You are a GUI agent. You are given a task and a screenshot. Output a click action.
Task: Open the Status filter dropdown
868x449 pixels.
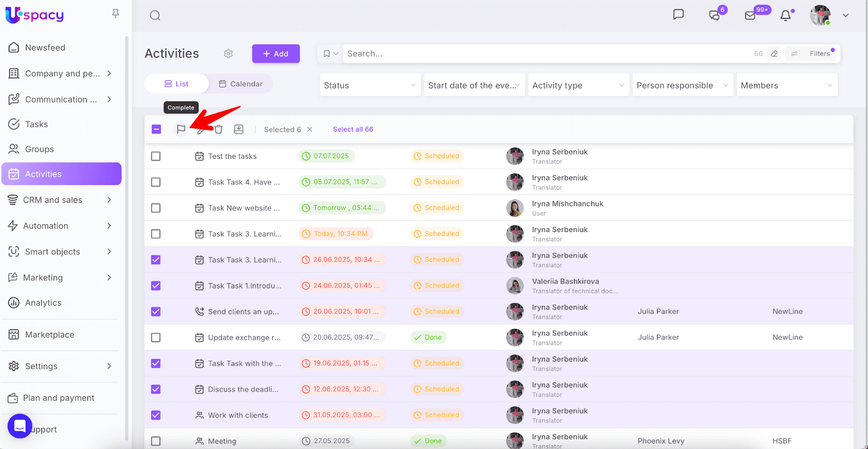tap(370, 85)
